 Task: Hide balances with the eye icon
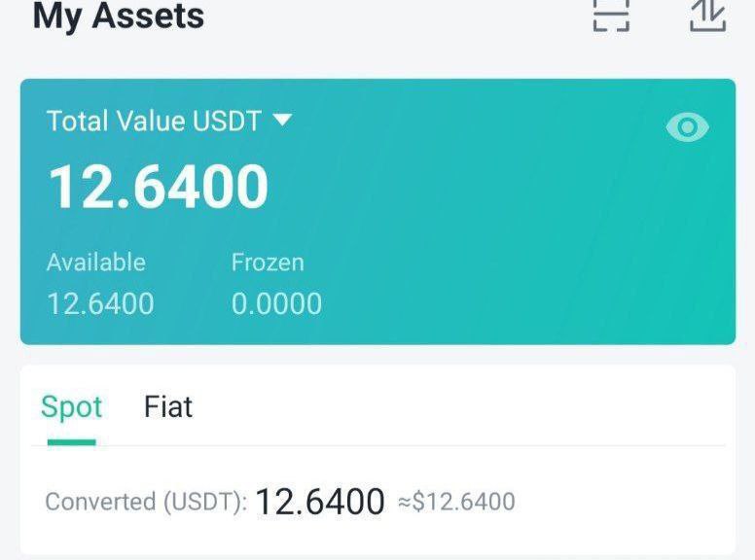tap(688, 127)
